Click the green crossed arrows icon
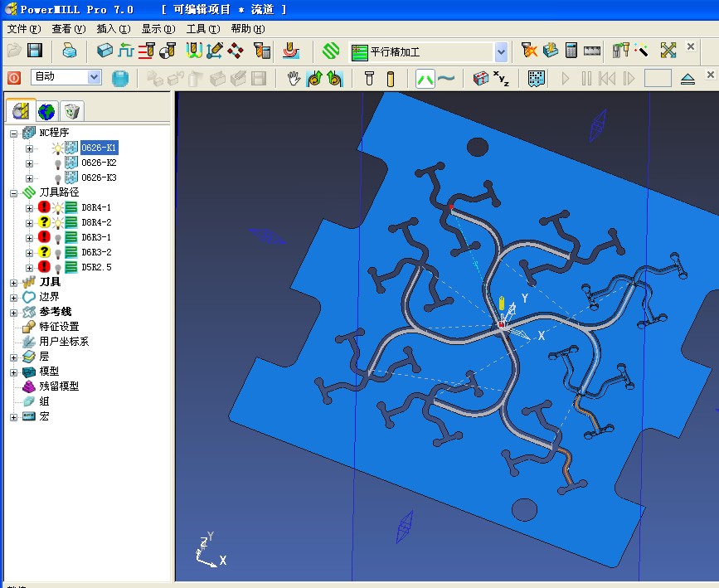 coord(668,50)
